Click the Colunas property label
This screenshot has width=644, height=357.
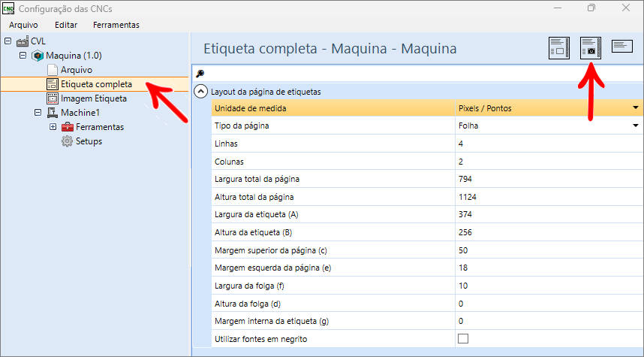229,162
